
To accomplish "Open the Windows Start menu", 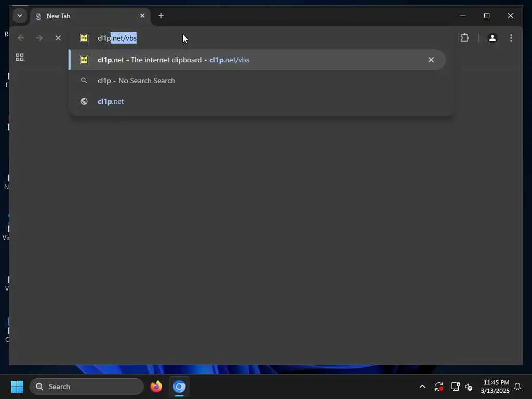I will point(17,387).
